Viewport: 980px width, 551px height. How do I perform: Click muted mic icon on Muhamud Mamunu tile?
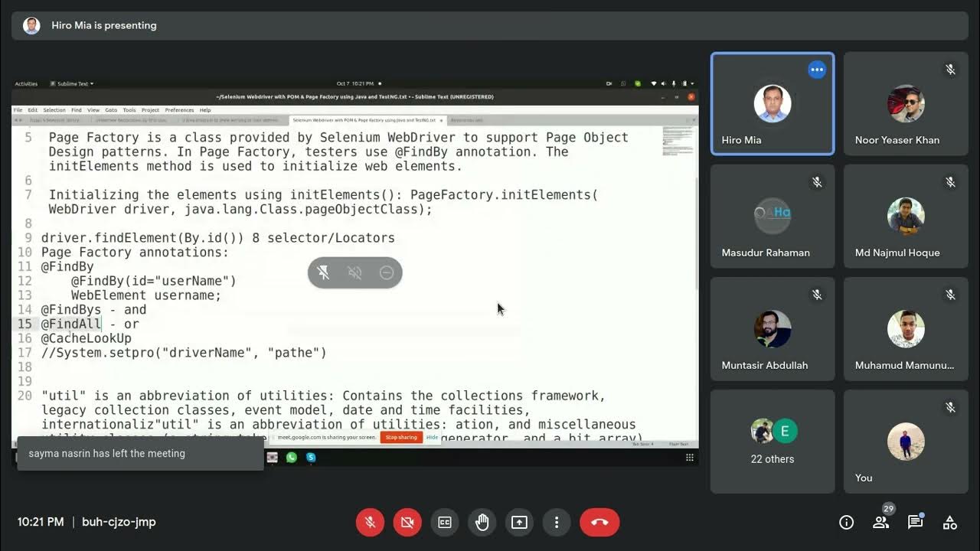[950, 295]
